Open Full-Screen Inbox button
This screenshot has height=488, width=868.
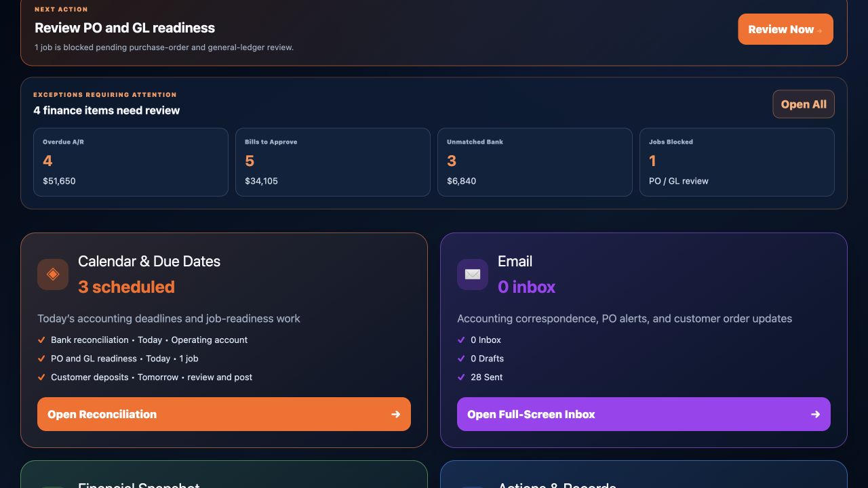[644, 414]
